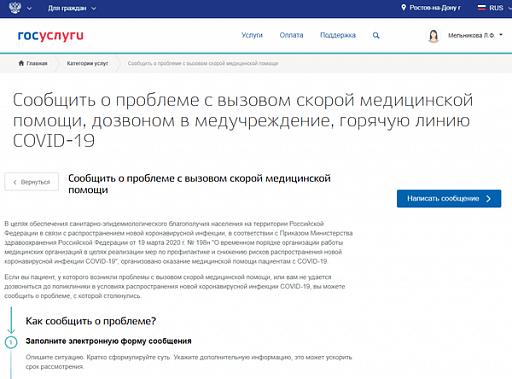The height and width of the screenshot is (379, 512).
Task: Open the 'Поддержка' menu item
Action: [338, 35]
